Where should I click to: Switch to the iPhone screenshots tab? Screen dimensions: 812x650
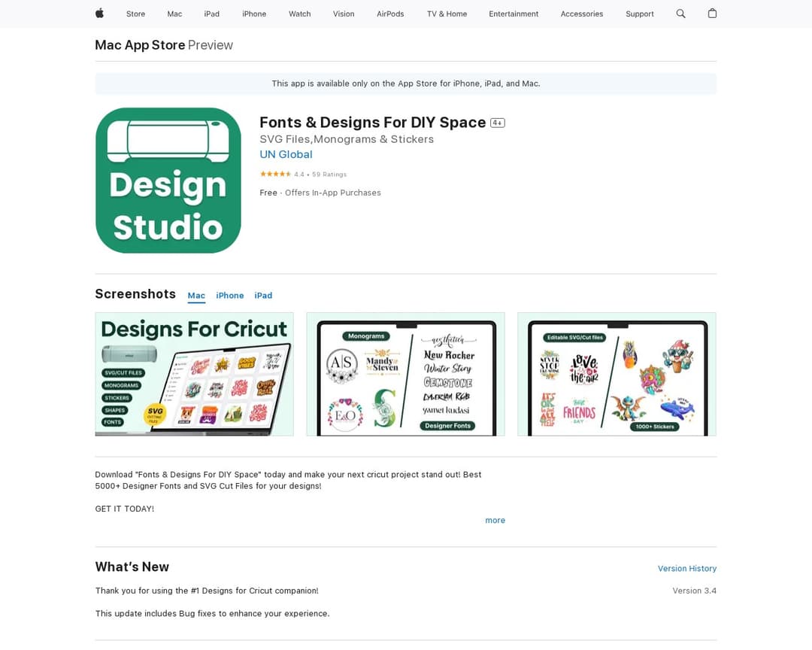(x=229, y=296)
